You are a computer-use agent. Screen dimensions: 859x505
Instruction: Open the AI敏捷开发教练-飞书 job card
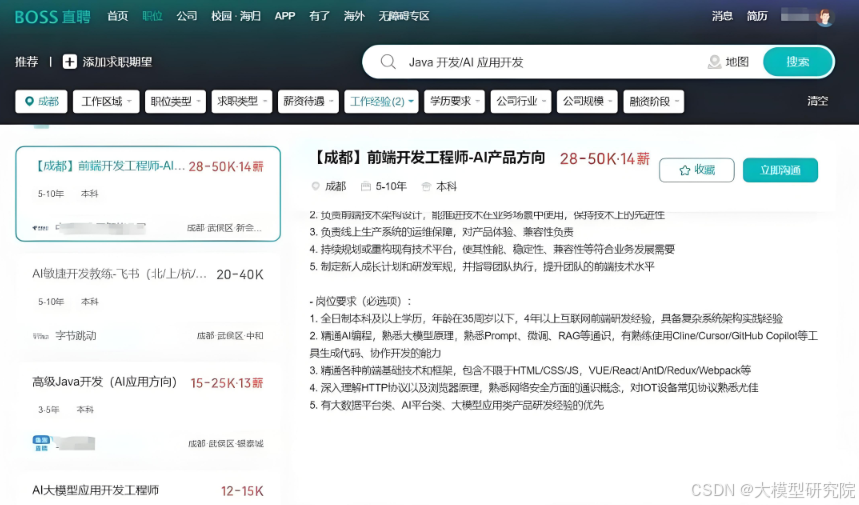[148, 305]
